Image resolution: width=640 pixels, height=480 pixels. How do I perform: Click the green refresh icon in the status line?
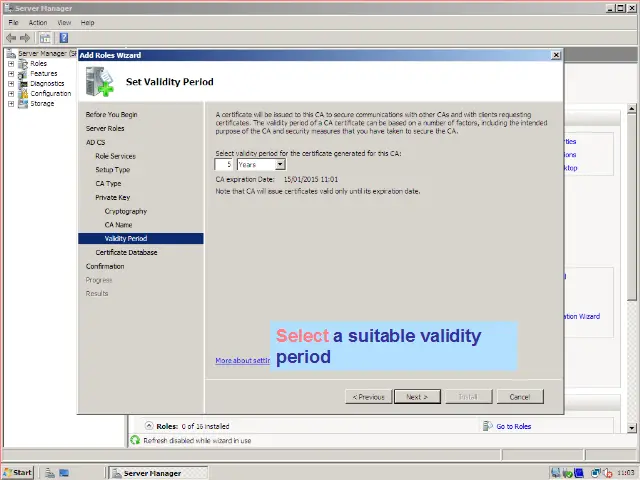click(x=135, y=440)
